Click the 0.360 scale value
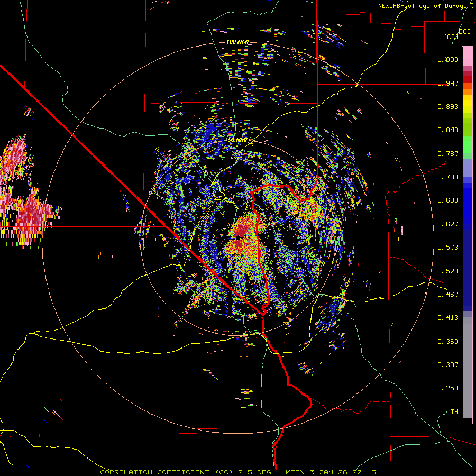 point(448,342)
